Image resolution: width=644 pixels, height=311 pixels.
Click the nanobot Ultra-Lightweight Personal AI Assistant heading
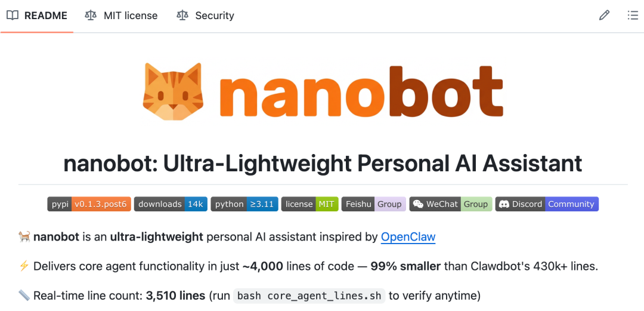point(323,164)
